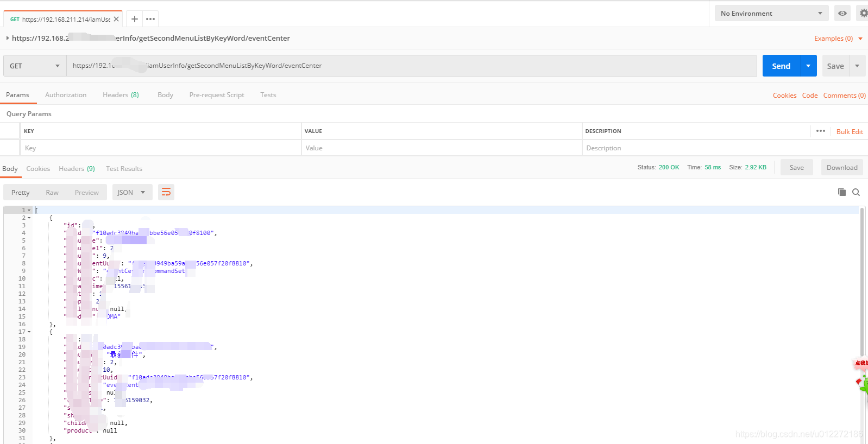Switch to the Params tab
Image resolution: width=868 pixels, height=444 pixels.
coord(17,94)
